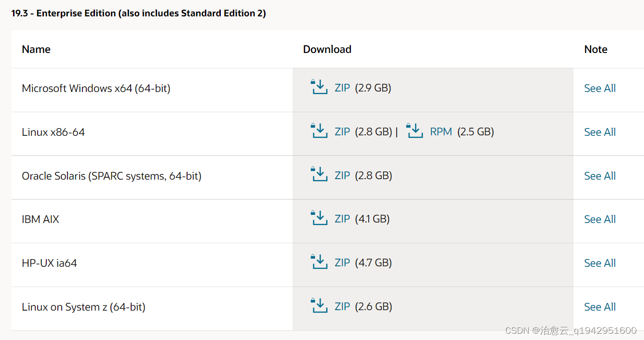
Task: Click download icon for Microsoft Windows x64 ZIP
Action: (319, 87)
